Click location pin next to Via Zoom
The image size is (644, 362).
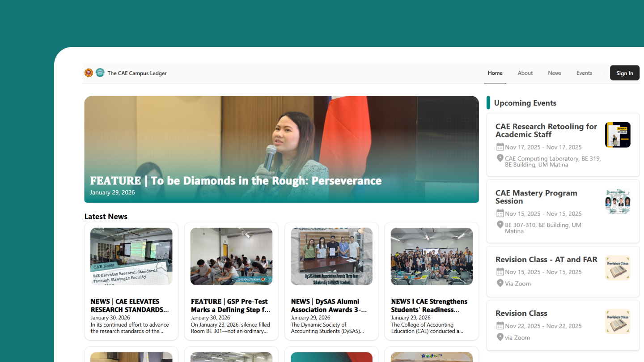(500, 283)
